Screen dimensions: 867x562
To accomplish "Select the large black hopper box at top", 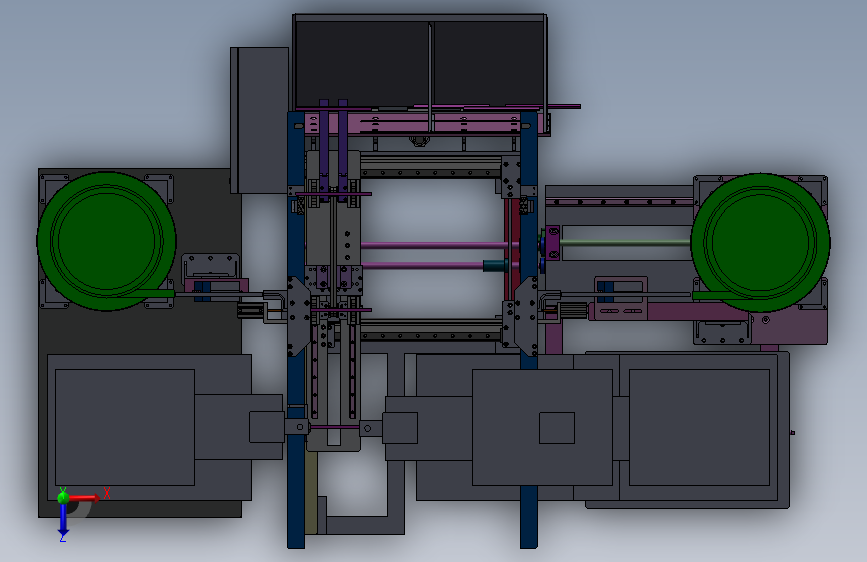I will pos(419,62).
